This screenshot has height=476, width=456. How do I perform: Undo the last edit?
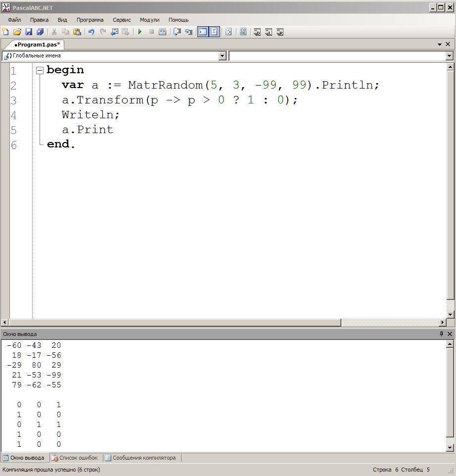(x=91, y=32)
